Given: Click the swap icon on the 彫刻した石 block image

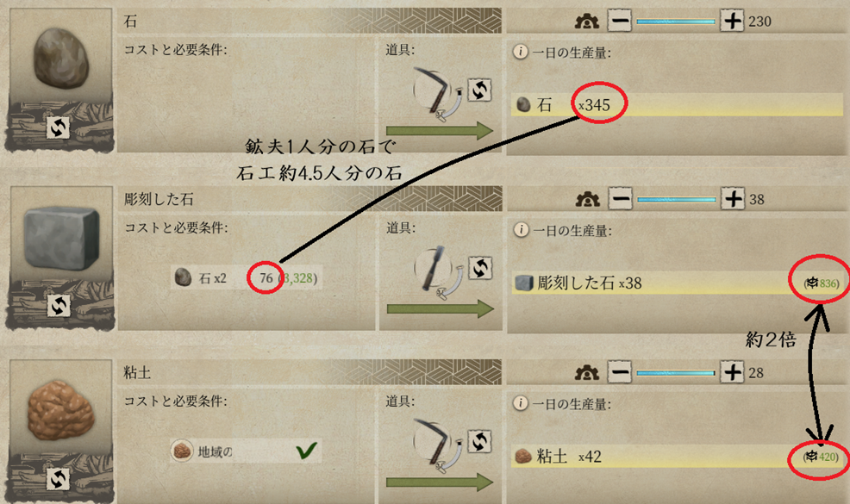Looking at the screenshot, I should click(x=58, y=306).
